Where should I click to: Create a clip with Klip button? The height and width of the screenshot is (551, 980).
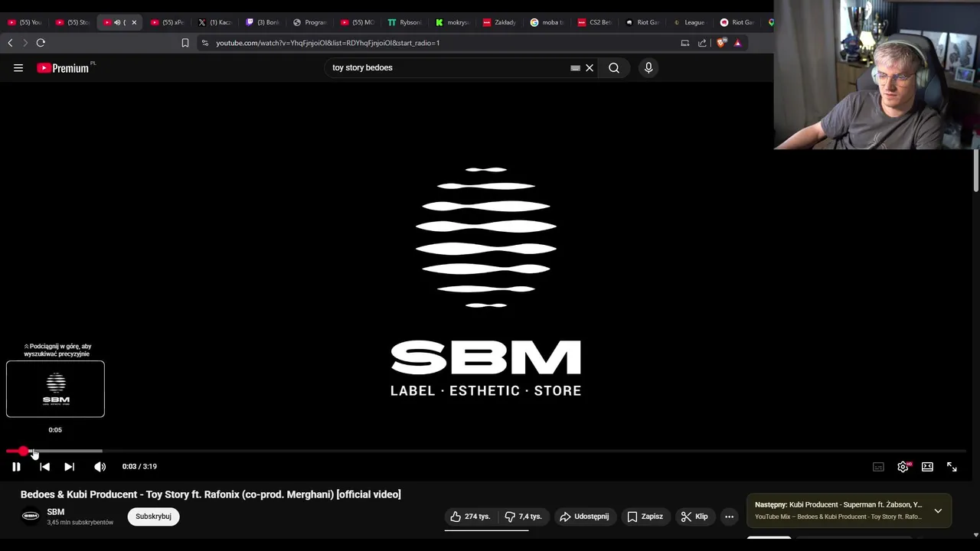coord(694,517)
